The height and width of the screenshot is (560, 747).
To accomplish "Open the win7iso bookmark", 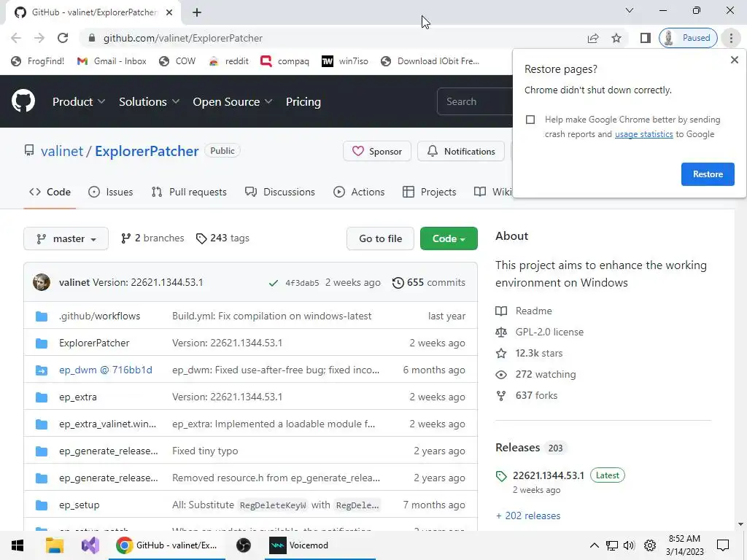I will (345, 61).
